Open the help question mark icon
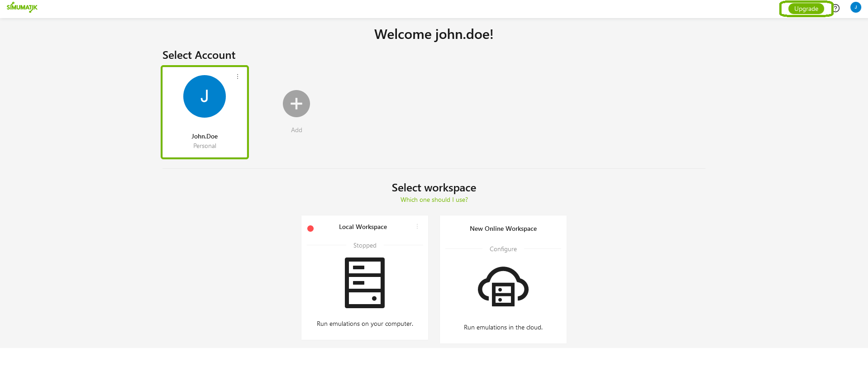The height and width of the screenshot is (391, 868). pos(836,8)
